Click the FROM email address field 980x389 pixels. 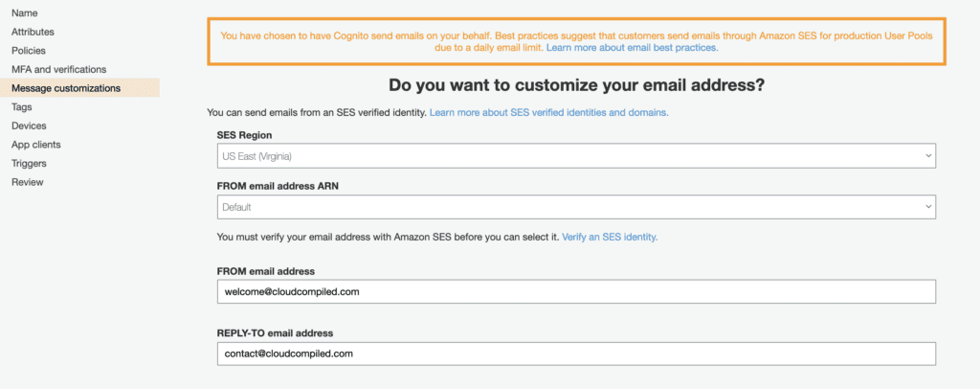coord(576,292)
